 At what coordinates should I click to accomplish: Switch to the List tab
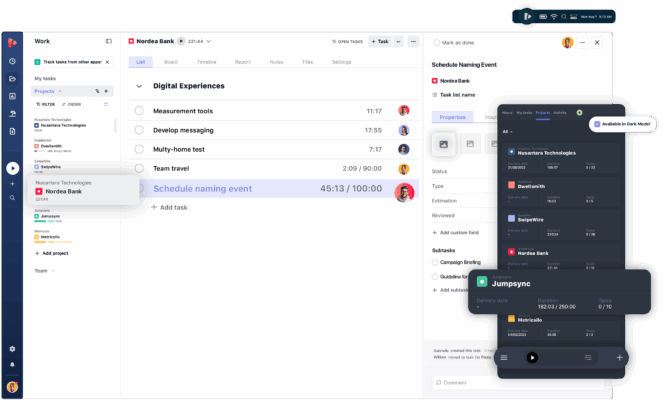tap(140, 62)
